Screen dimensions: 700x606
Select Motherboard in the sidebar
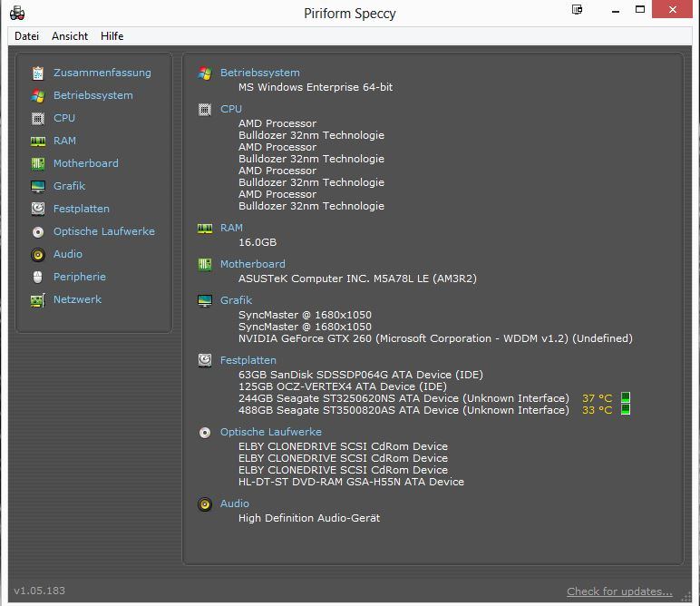coord(86,163)
